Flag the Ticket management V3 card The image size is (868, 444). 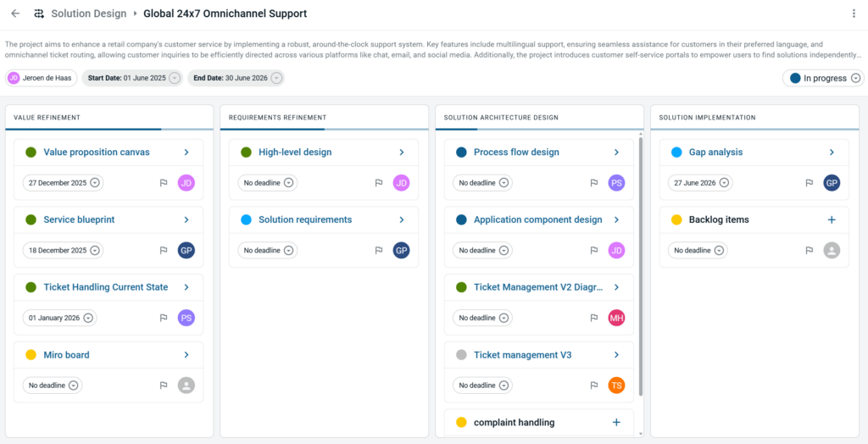[594, 386]
